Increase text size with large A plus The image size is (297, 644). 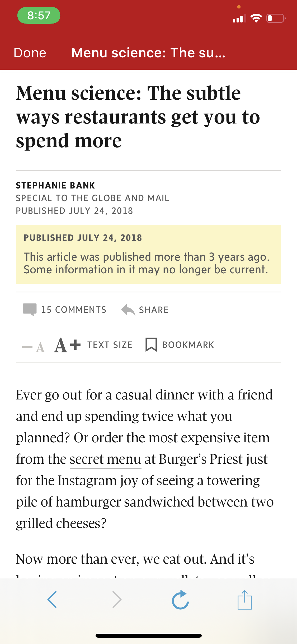(67, 345)
